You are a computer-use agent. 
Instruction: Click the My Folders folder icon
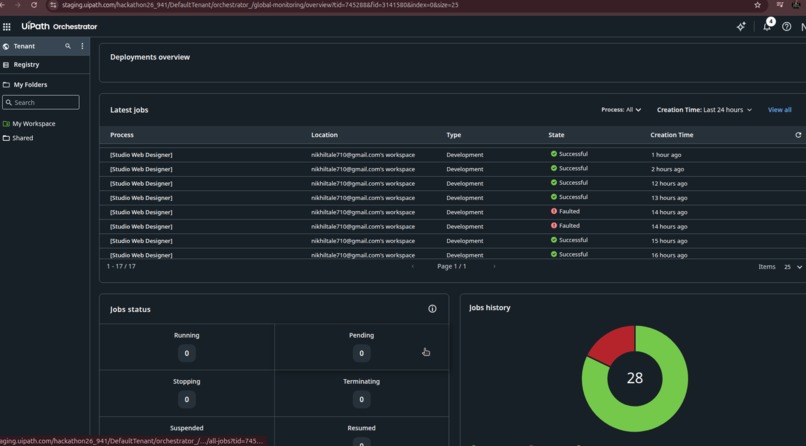pyautogui.click(x=6, y=85)
